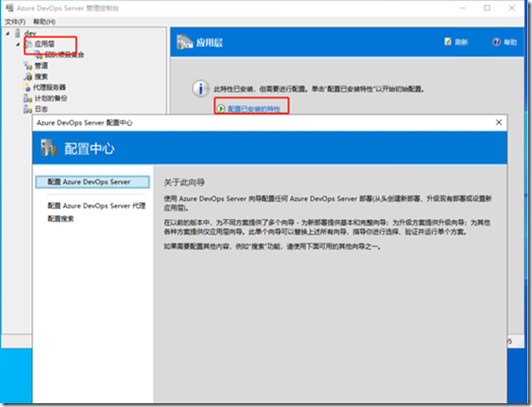Collapse the dev root tree node
The image size is (532, 407).
(x=8, y=33)
